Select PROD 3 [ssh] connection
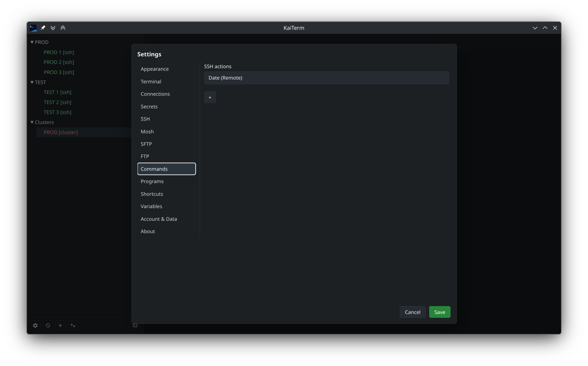The image size is (588, 366). [59, 72]
